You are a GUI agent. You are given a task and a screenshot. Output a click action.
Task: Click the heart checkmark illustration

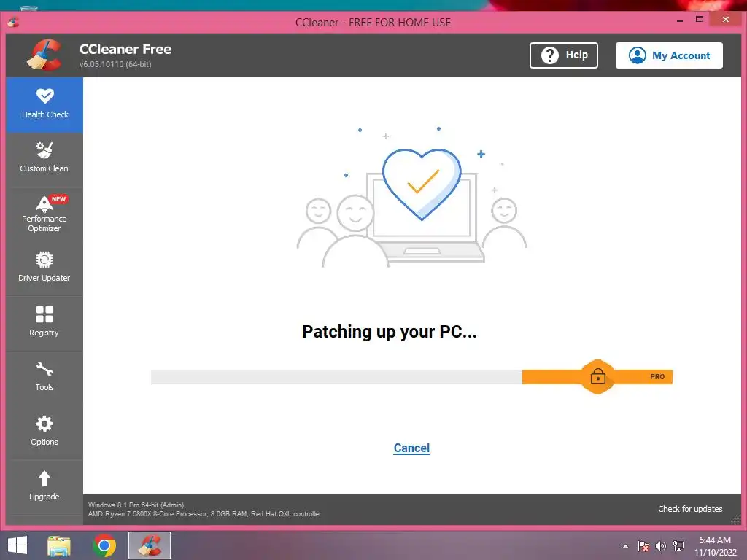tap(422, 184)
